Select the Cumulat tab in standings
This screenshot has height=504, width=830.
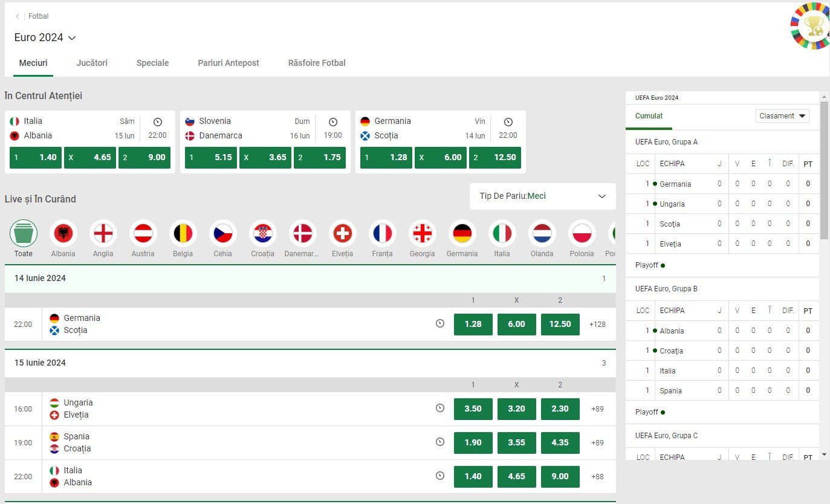pyautogui.click(x=649, y=116)
